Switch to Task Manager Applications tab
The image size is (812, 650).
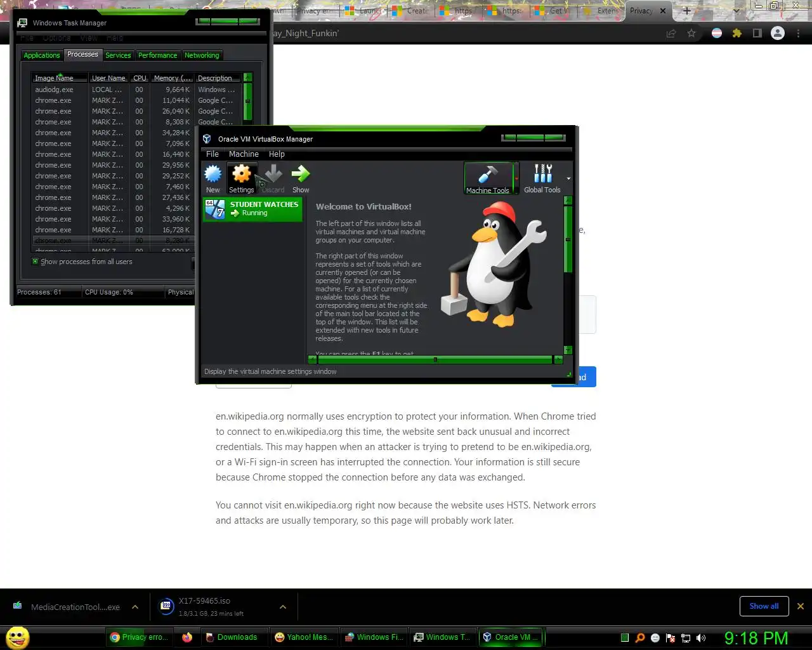42,55
